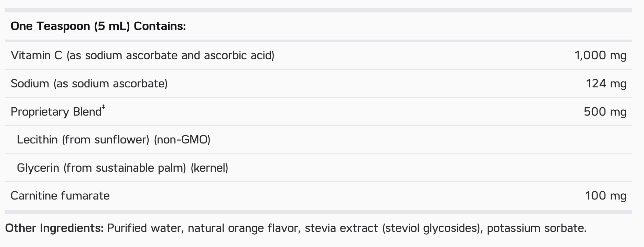Click the 1,000 mg Vitamin C amount
Viewport: 644px width, 247px height.
tap(600, 55)
